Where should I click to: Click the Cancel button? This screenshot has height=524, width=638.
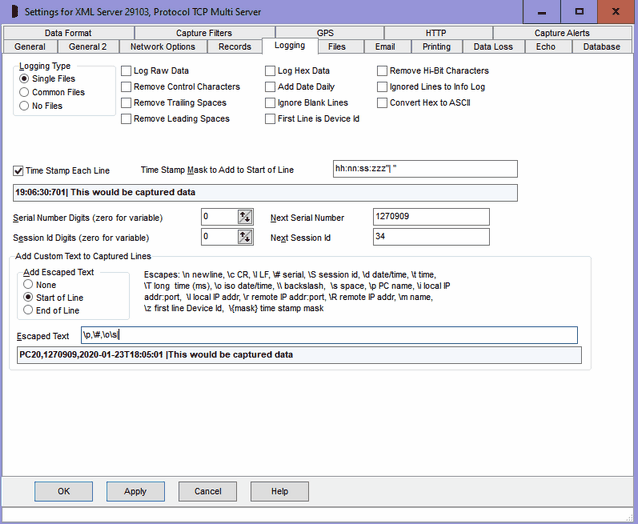click(208, 491)
